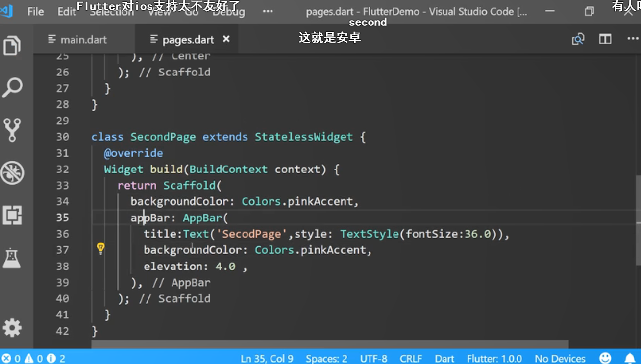This screenshot has height=364, width=641.
Task: Open the Debug view in activity bar
Action: point(12,172)
